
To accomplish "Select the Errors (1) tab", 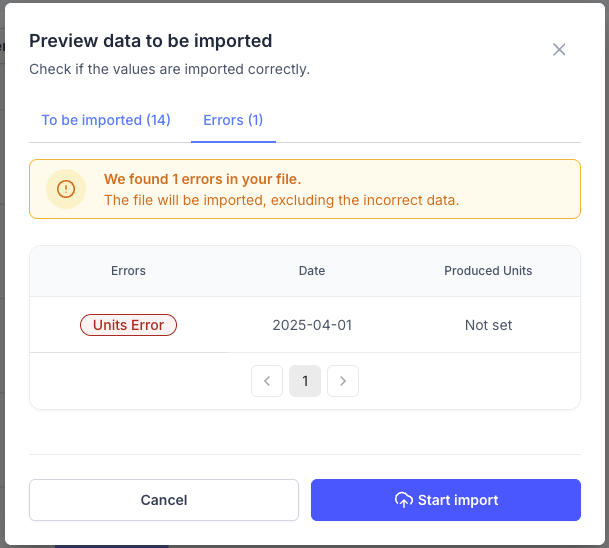I will [233, 120].
